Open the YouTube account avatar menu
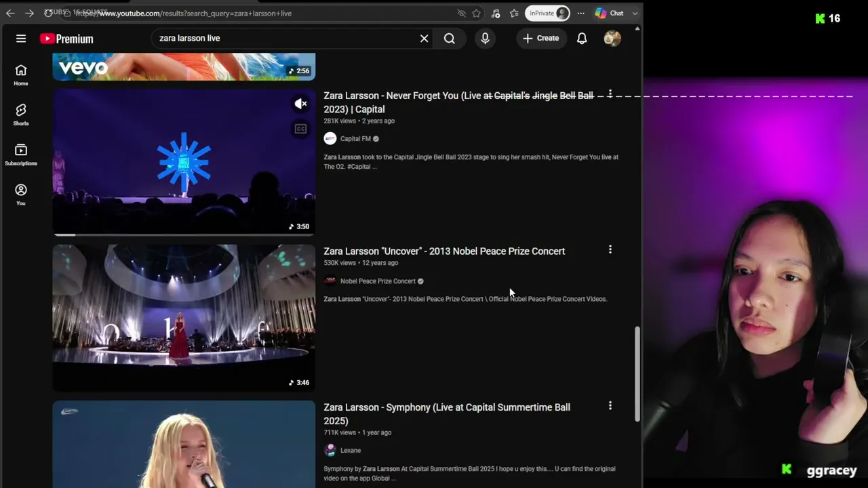The height and width of the screenshot is (488, 868). click(x=612, y=39)
